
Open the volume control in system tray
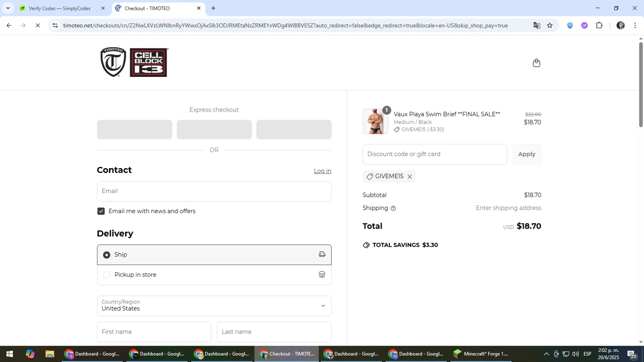[x=575, y=354]
